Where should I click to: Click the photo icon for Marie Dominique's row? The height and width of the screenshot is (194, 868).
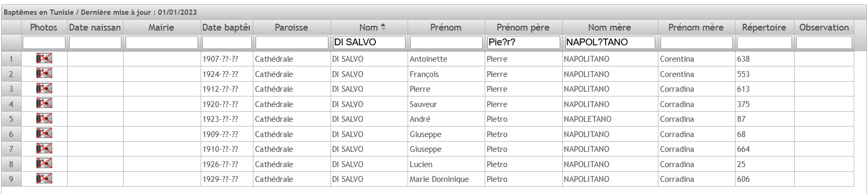(44, 179)
